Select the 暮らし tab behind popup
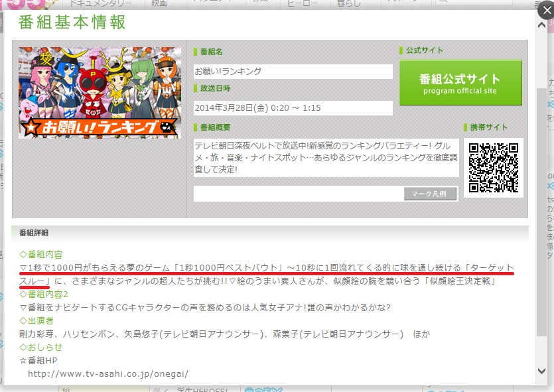This screenshot has width=554, height=392. [x=349, y=3]
